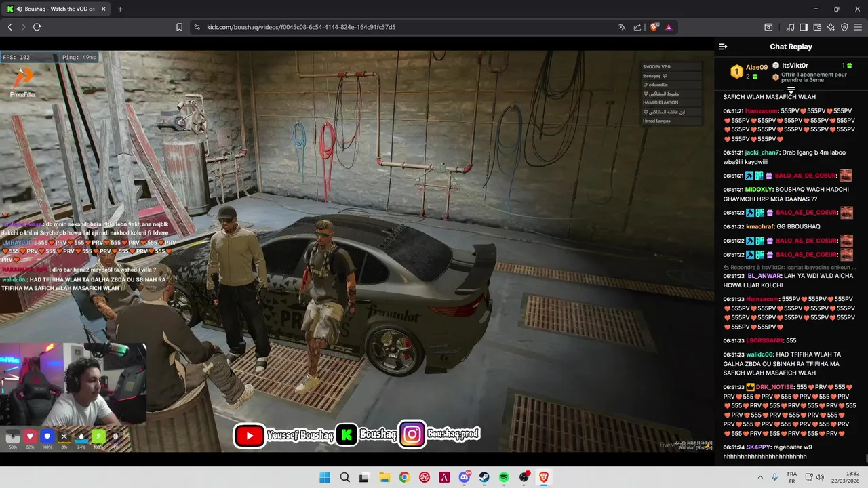
Task: Open SK4PPY's chat profile
Action: [758, 447]
